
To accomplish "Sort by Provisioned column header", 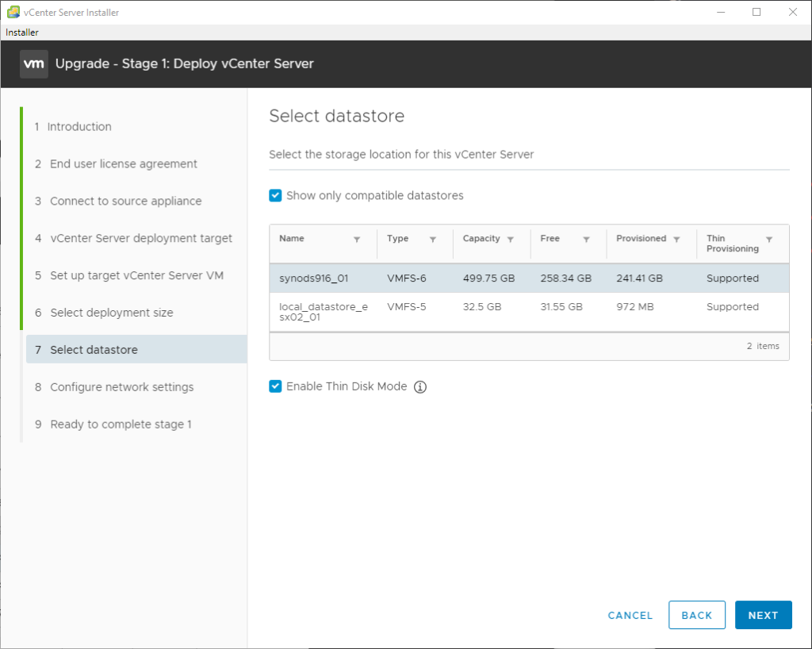I will pyautogui.click(x=641, y=238).
